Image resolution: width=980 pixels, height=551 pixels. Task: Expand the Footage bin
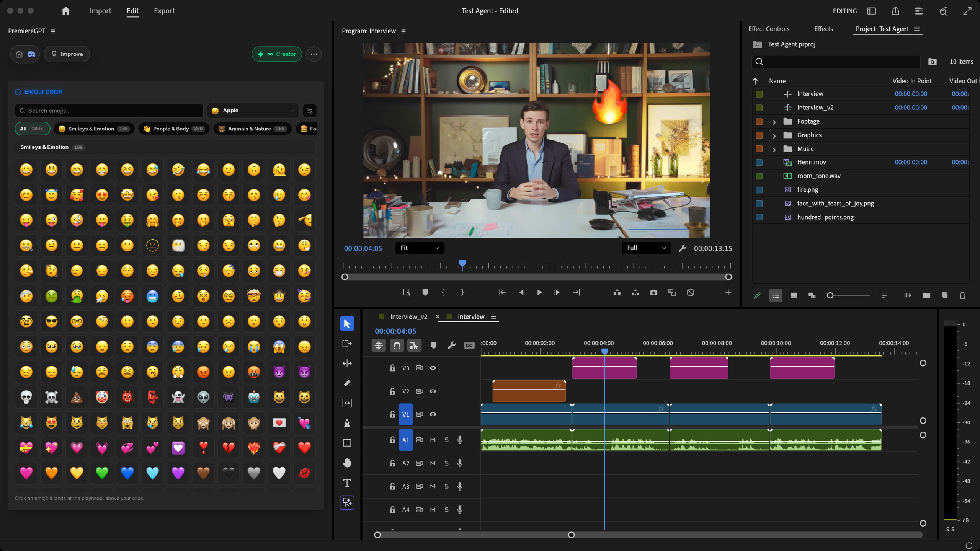point(774,122)
